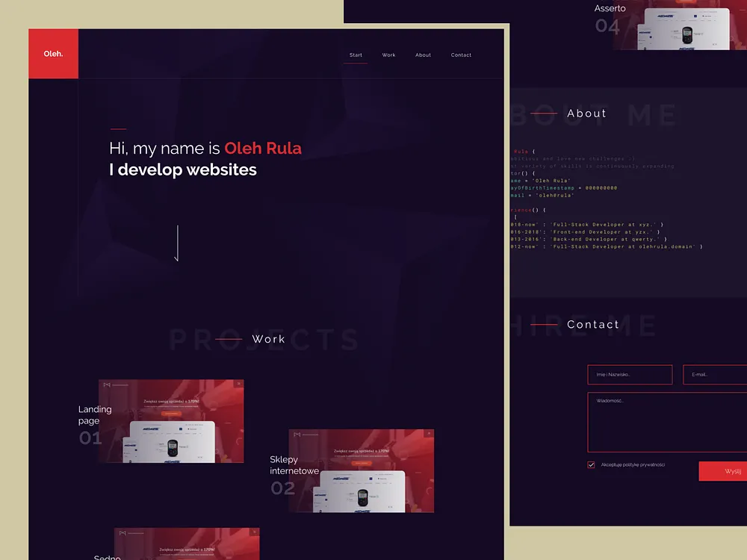This screenshot has width=747, height=560.
Task: Click the "E-mail" input field
Action: (x=716, y=374)
